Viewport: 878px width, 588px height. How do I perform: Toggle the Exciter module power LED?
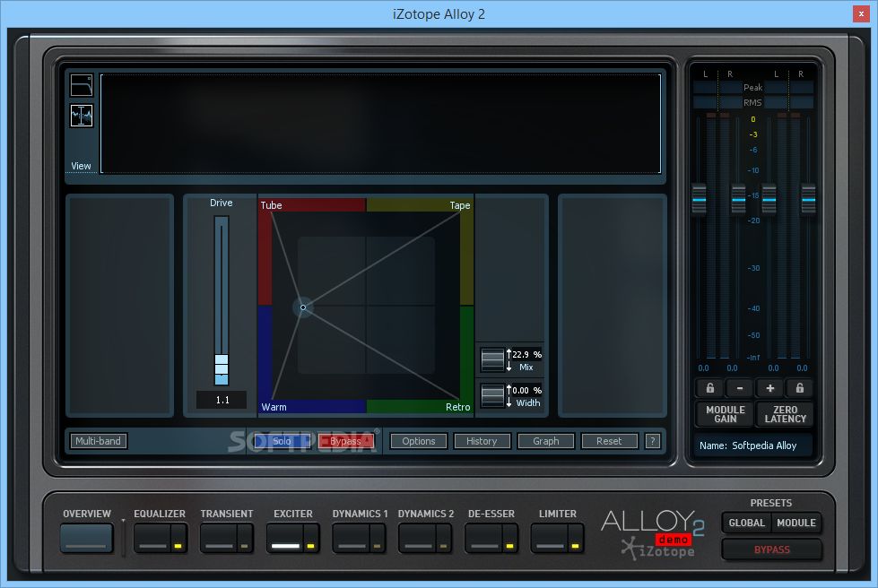tap(311, 545)
